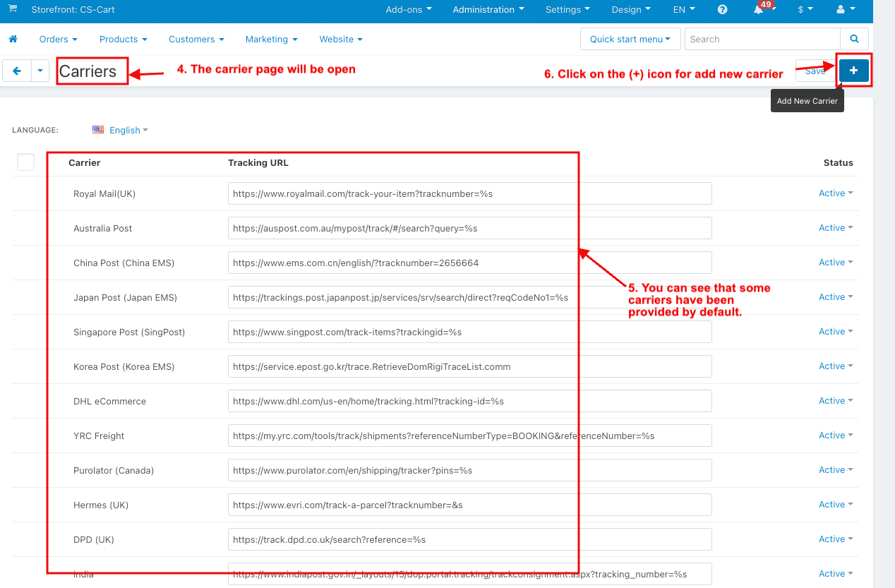The image size is (895, 588).
Task: Click the 'Carriers' page title
Action: tap(88, 71)
